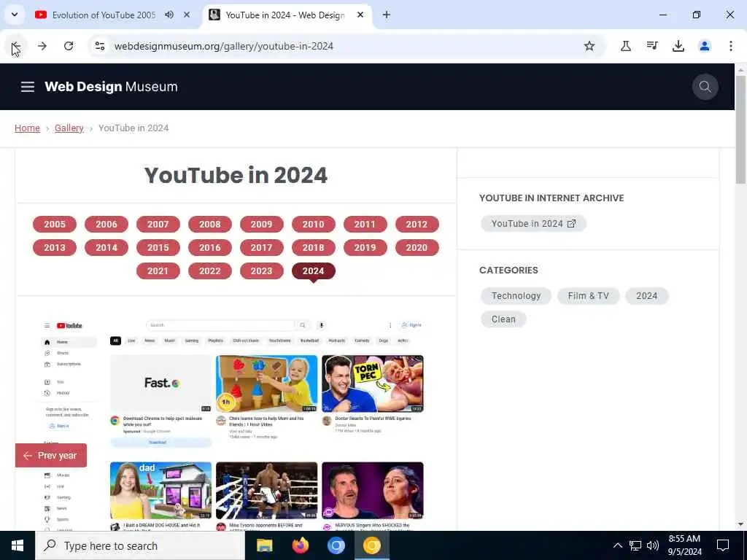Select the 2011 year pill
The width and height of the screenshot is (747, 560).
[x=365, y=225]
